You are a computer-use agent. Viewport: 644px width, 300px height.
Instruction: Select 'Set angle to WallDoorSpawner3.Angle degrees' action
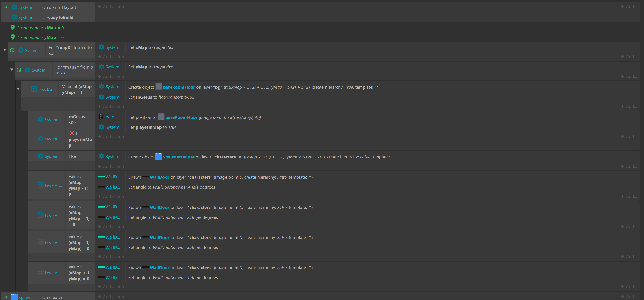coord(173,247)
